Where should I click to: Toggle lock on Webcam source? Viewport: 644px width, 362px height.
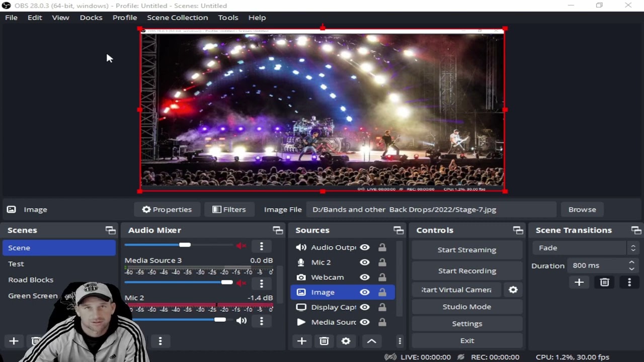click(x=382, y=277)
